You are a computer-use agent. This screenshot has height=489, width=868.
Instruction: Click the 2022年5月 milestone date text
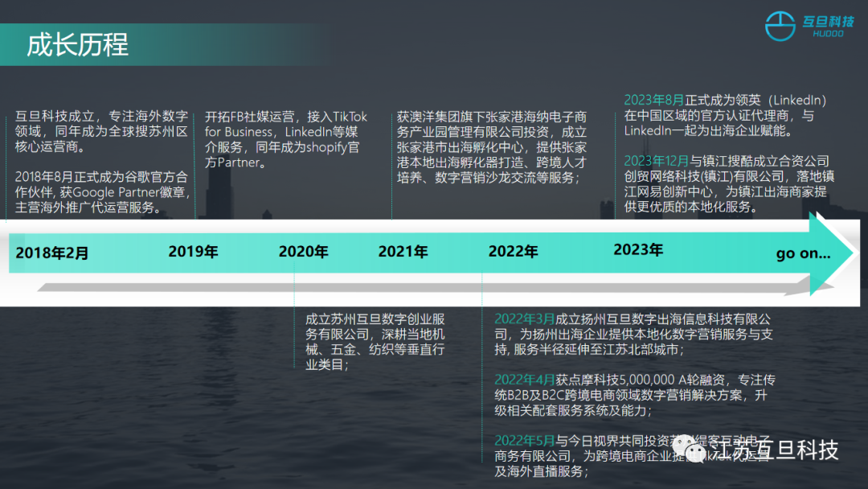[x=524, y=440]
